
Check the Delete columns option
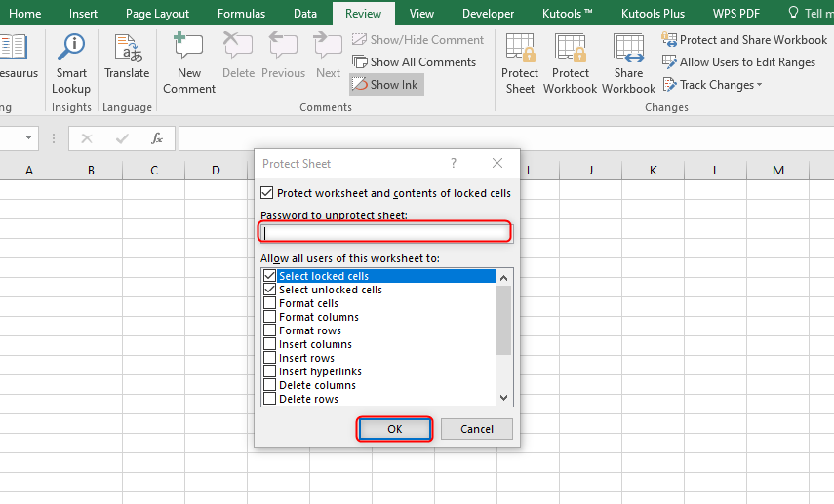pyautogui.click(x=269, y=385)
